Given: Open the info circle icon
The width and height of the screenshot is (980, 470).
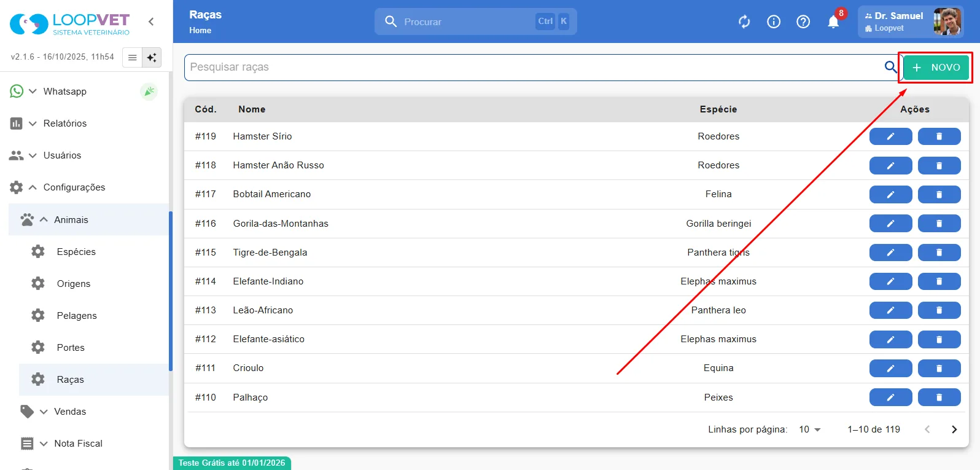Looking at the screenshot, I should pyautogui.click(x=774, y=22).
